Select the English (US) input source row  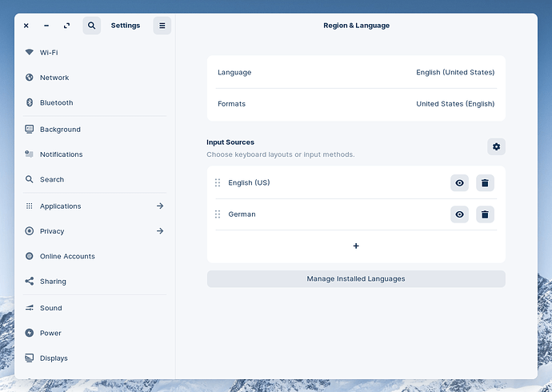click(x=356, y=182)
